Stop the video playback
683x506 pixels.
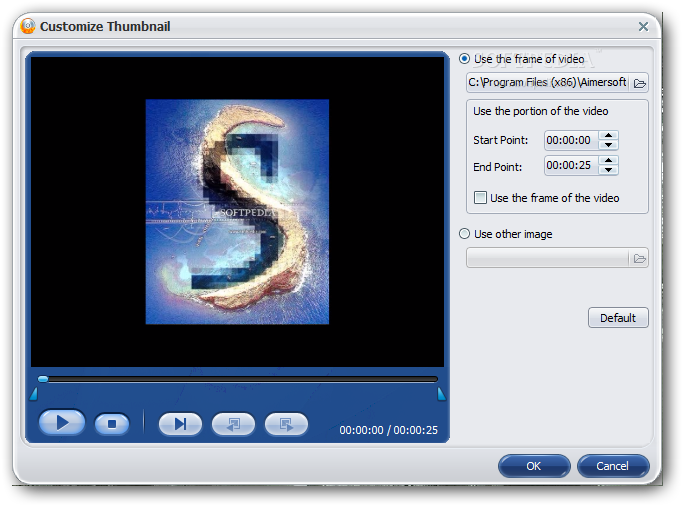click(112, 424)
